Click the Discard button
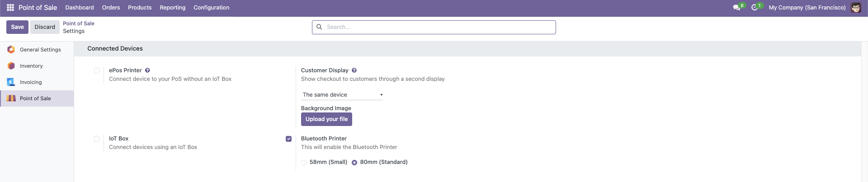Viewport: 868px width, 182px height. [x=45, y=27]
